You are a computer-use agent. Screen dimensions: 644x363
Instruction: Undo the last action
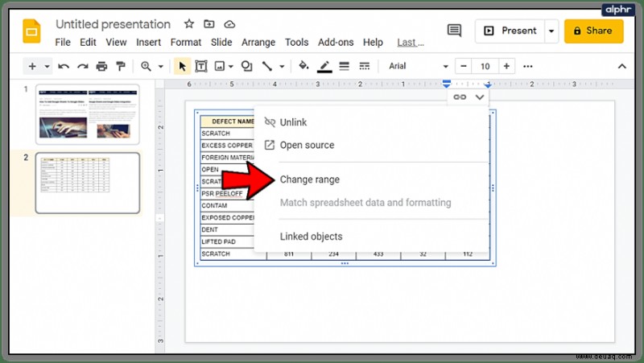pyautogui.click(x=64, y=66)
